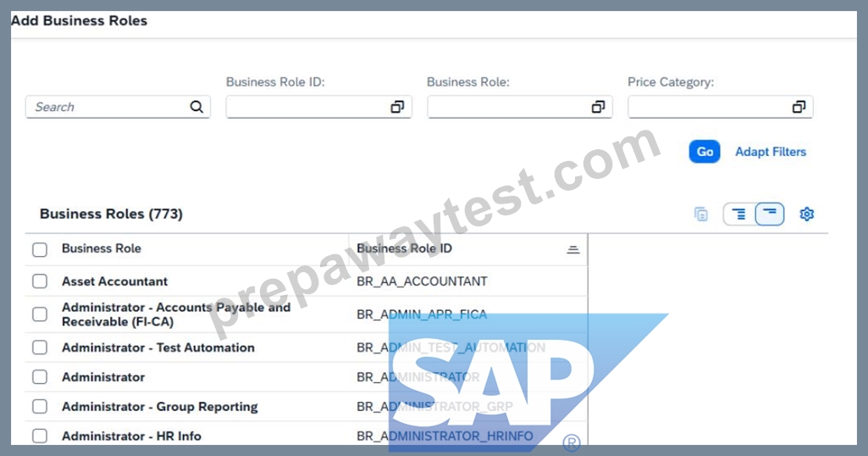Collapse all rows with the highlighted toolbar icon
This screenshot has width=868, height=456.
pyautogui.click(x=770, y=214)
